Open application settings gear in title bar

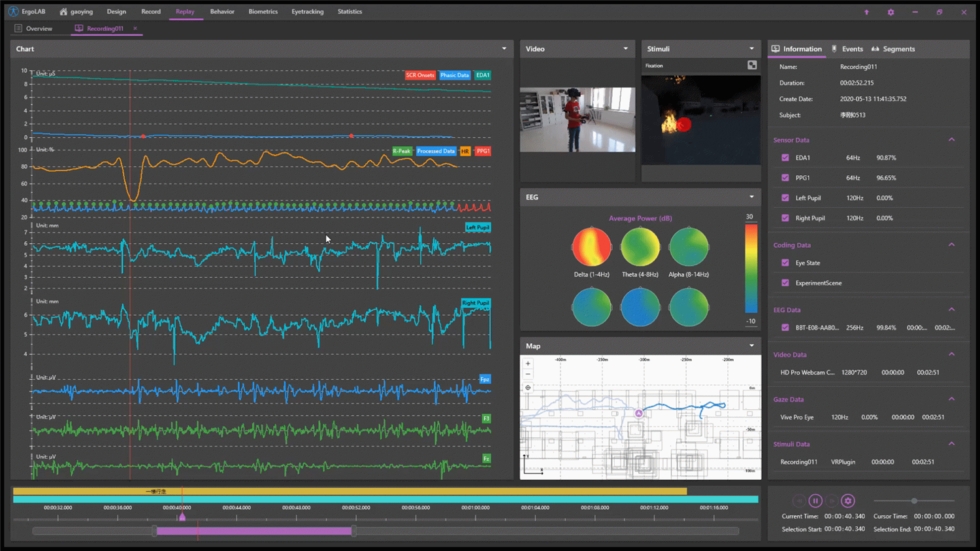890,12
